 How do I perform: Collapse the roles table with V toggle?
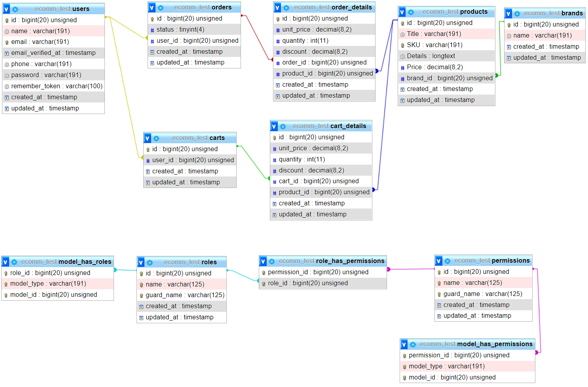141,262
